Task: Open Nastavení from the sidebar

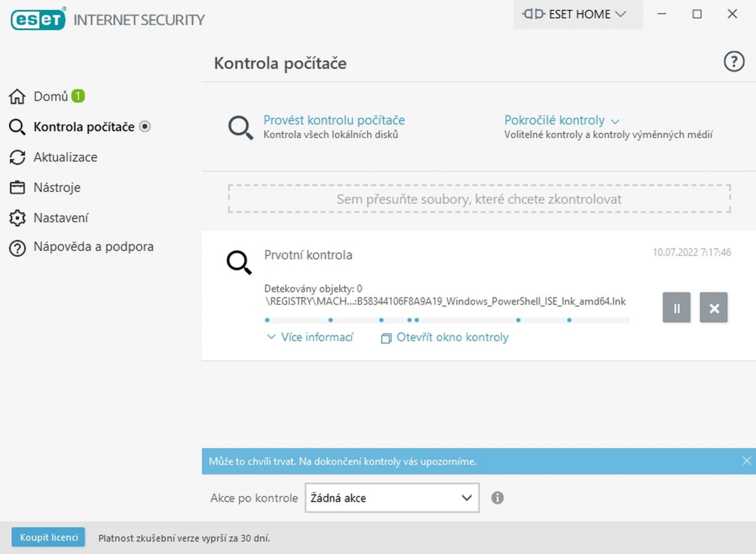Action: (x=60, y=218)
